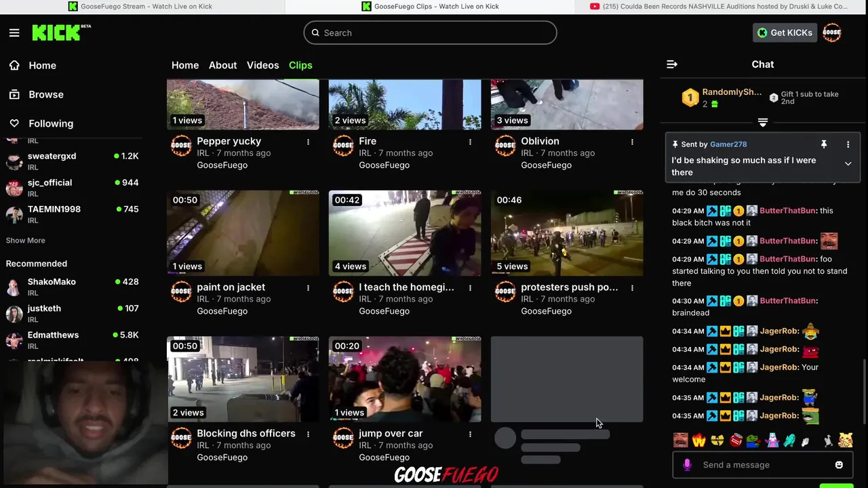Open Home in the sidebar
868x488 pixels.
42,66
